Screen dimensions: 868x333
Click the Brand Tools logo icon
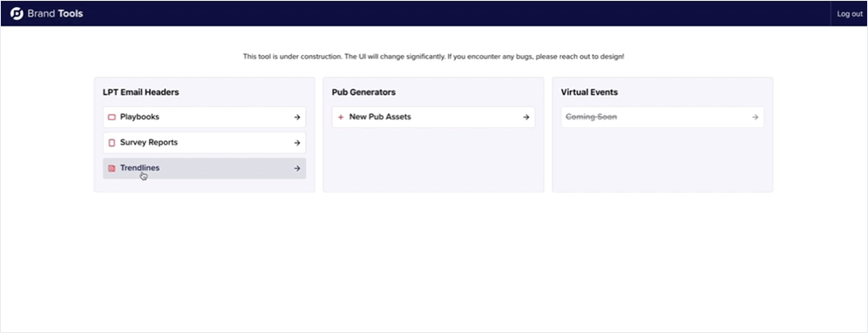17,13
